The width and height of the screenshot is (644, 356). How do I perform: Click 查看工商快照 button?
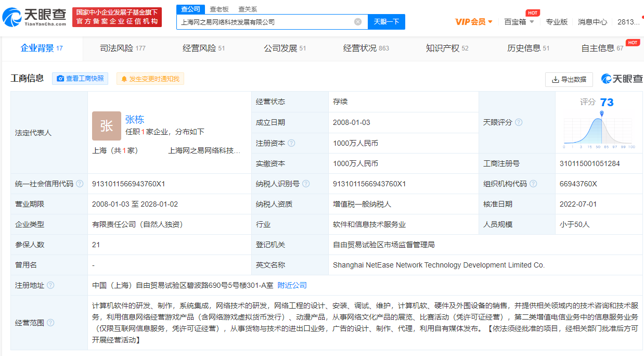pyautogui.click(x=80, y=79)
